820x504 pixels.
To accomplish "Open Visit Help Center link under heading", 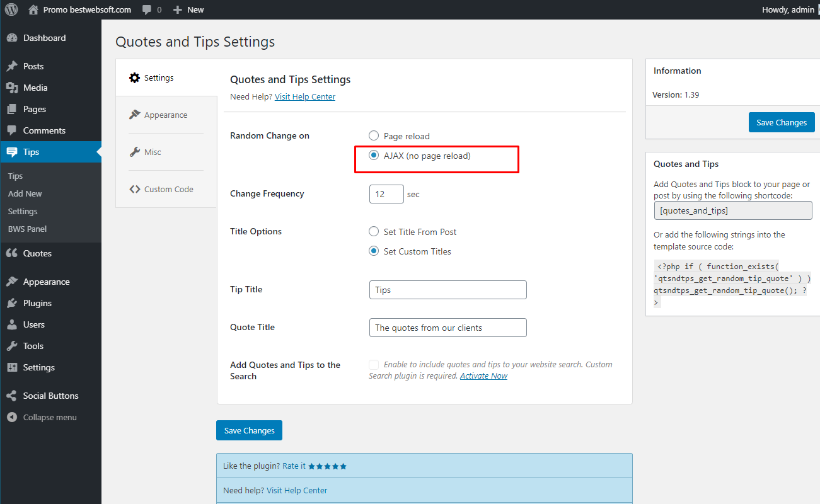I will pyautogui.click(x=305, y=96).
